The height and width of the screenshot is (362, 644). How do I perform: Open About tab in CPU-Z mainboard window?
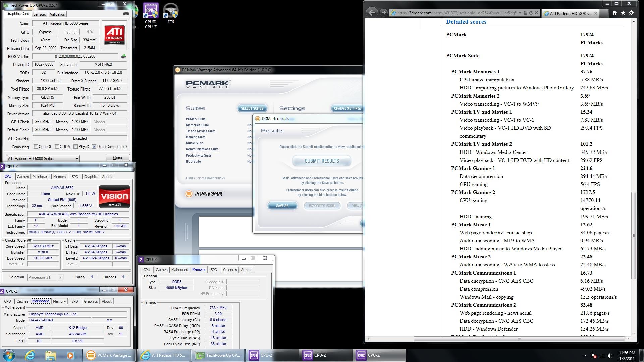[x=107, y=301]
